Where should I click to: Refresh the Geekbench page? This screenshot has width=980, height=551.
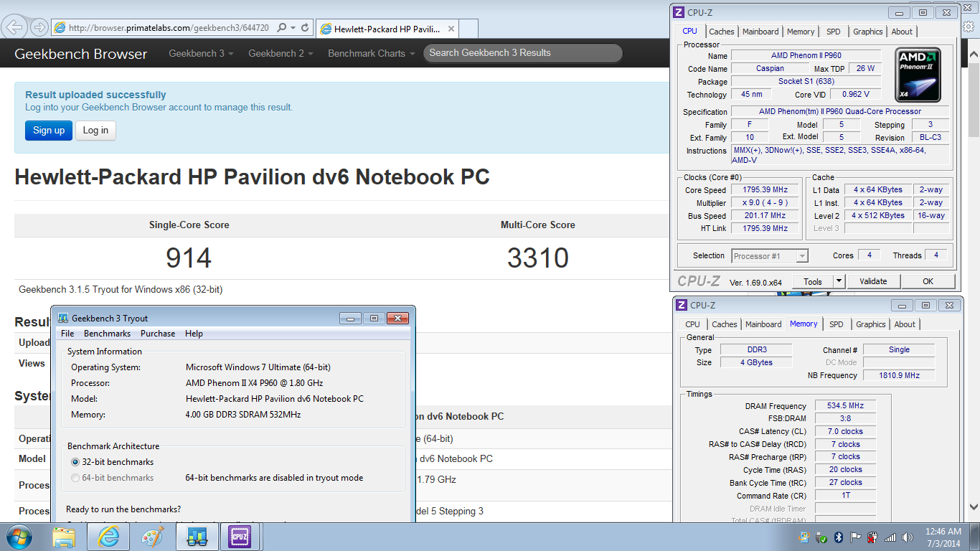305,28
